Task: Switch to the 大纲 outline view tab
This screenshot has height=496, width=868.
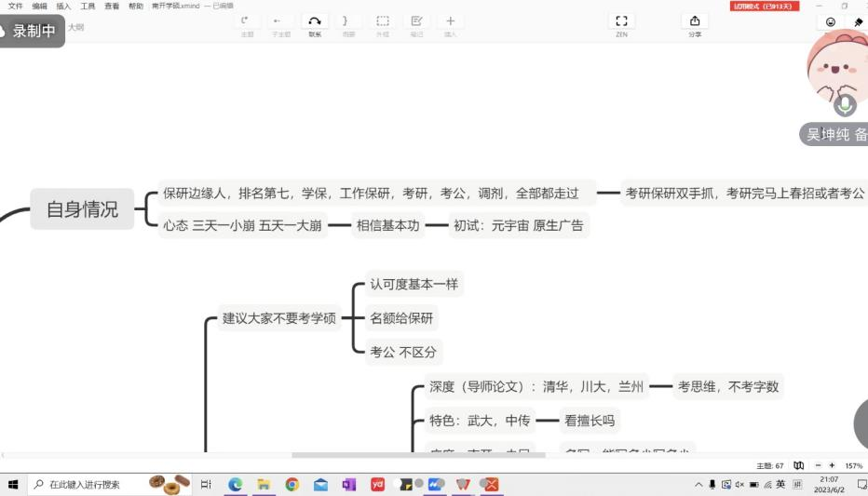Action: [76, 27]
